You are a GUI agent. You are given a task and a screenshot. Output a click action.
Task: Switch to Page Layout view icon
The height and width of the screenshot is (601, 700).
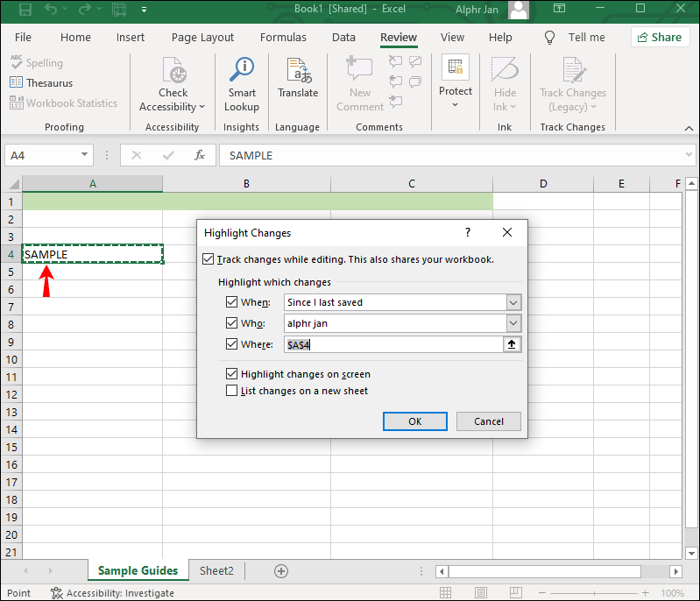pyautogui.click(x=481, y=593)
